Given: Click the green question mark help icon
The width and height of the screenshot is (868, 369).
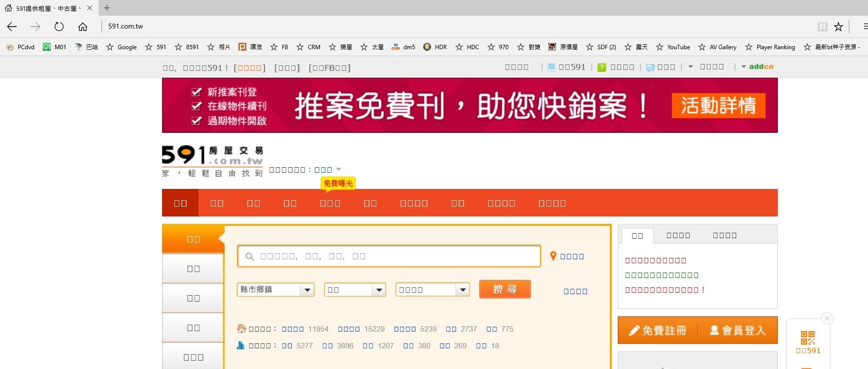Looking at the screenshot, I should click(x=601, y=67).
